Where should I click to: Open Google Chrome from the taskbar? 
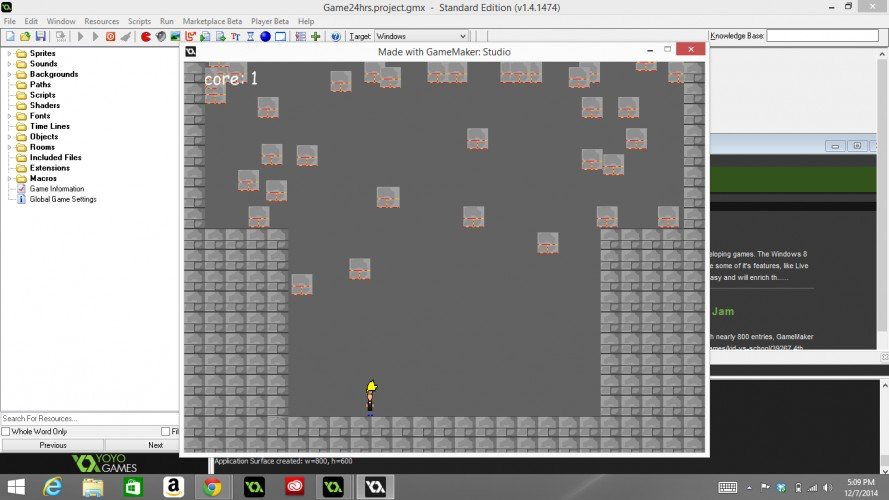212,487
